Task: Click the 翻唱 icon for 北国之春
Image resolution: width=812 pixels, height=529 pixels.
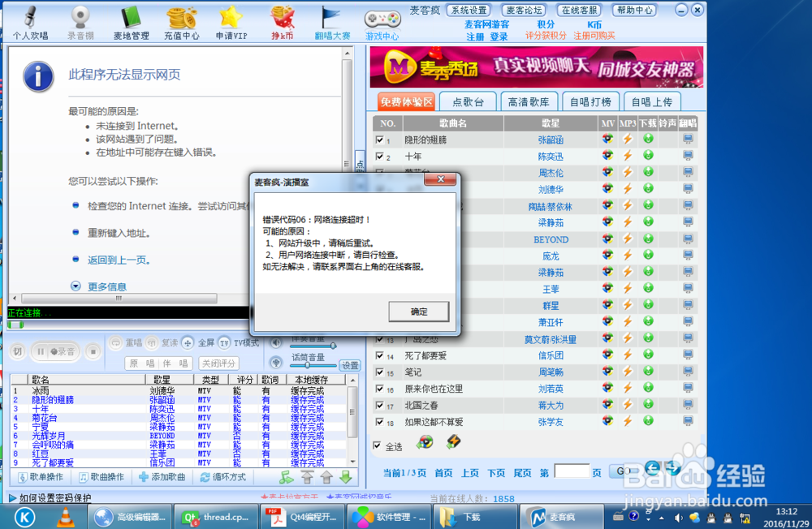Action: click(x=688, y=404)
